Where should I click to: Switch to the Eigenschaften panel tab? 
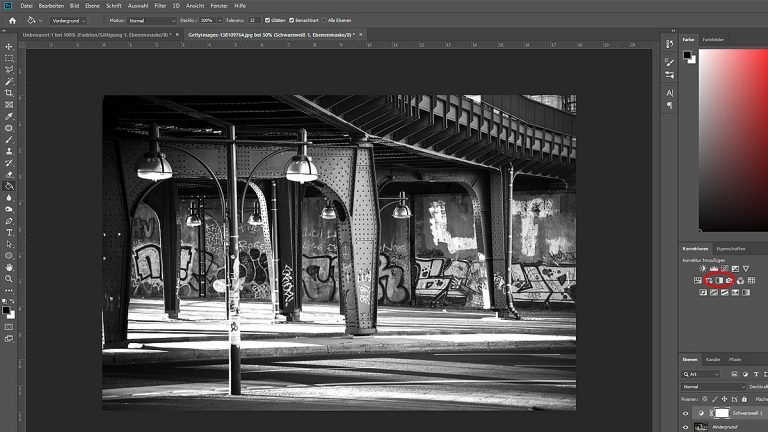731,248
